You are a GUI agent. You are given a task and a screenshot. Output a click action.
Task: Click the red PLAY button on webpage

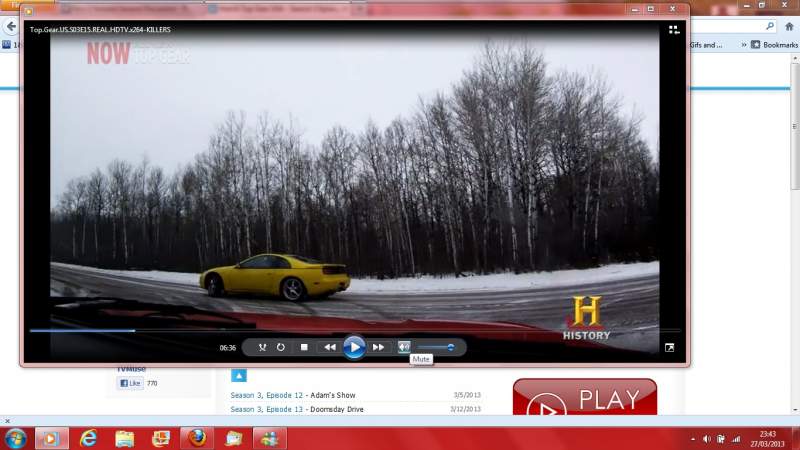[584, 402]
